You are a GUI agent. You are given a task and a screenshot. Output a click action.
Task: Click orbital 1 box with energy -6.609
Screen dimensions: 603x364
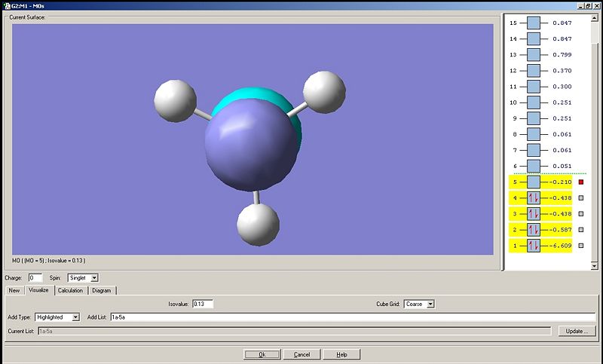pyautogui.click(x=534, y=246)
